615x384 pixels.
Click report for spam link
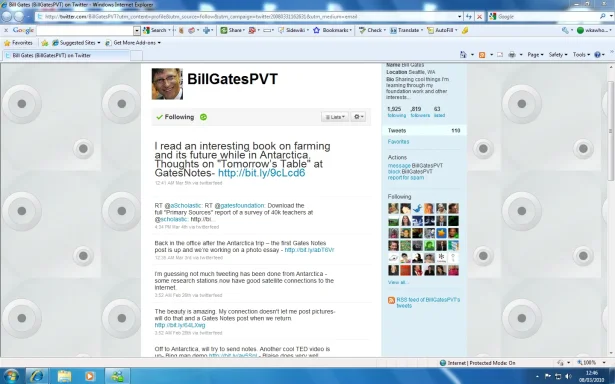click(x=406, y=177)
